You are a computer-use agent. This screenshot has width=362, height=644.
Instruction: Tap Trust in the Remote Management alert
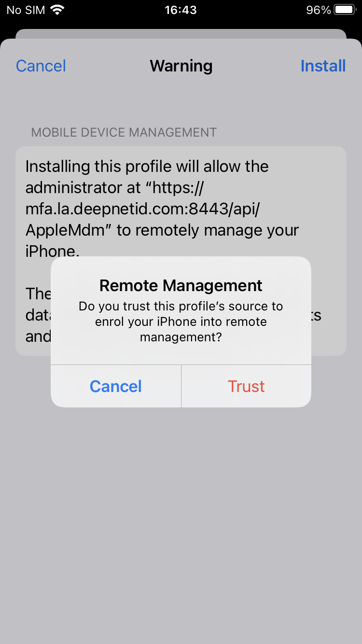(246, 386)
